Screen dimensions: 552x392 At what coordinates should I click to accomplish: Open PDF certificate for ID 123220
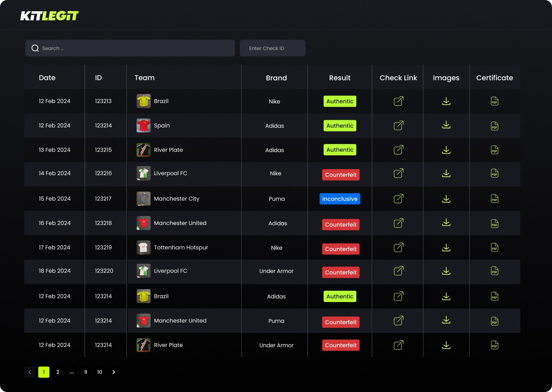pos(495,271)
